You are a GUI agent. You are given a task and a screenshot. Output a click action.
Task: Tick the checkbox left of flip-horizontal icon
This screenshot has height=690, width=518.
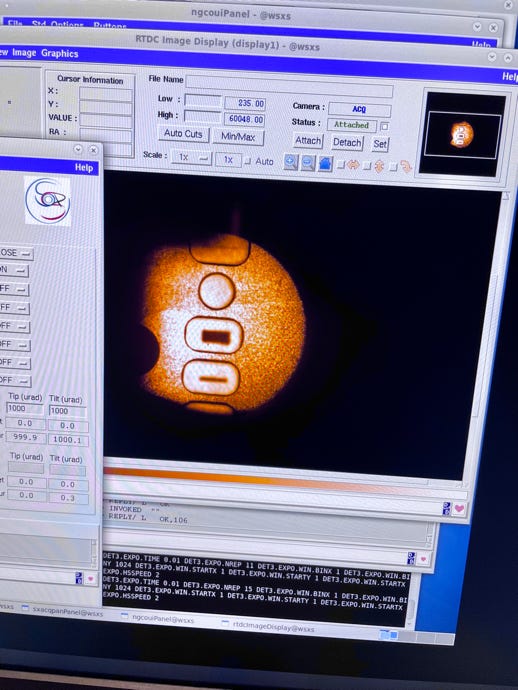pos(341,165)
